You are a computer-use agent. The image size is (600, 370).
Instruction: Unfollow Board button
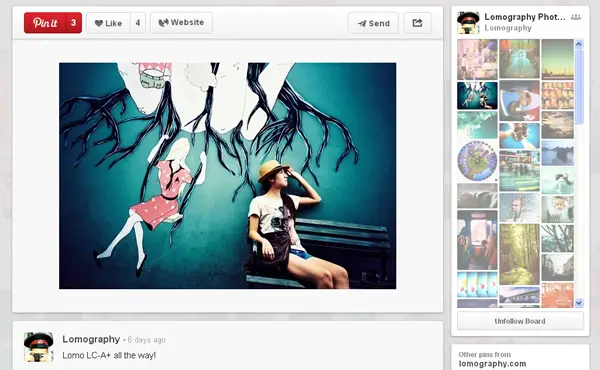[x=520, y=321]
